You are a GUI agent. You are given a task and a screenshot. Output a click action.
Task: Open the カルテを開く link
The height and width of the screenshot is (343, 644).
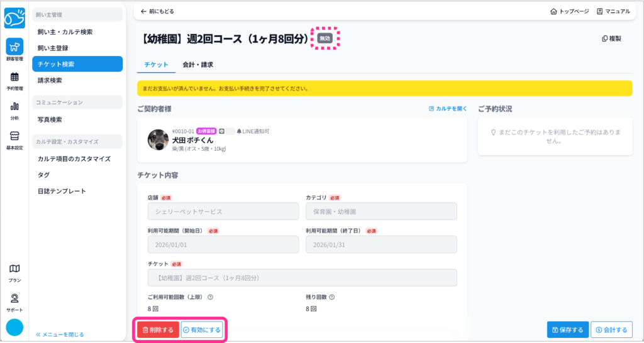coord(448,109)
